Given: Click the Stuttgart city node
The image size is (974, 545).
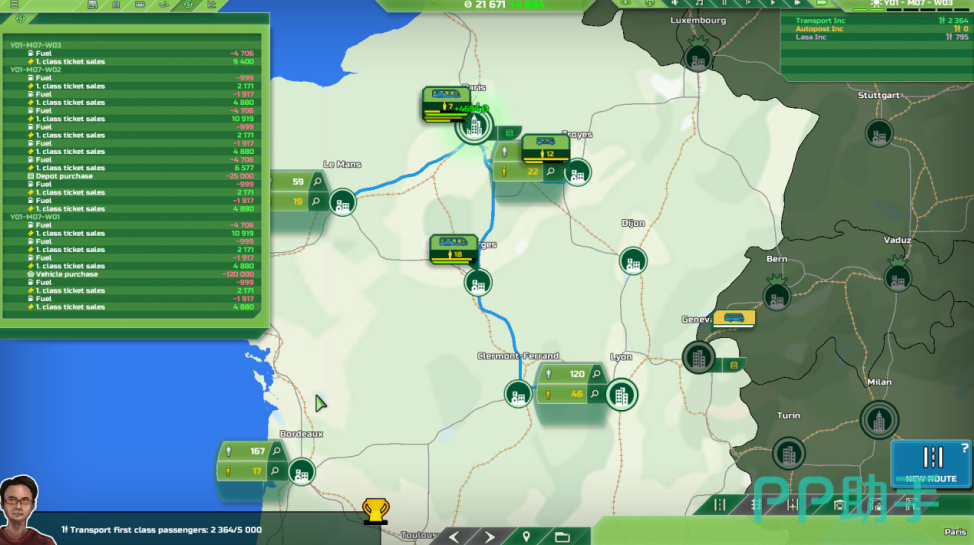Looking at the screenshot, I should tap(879, 134).
